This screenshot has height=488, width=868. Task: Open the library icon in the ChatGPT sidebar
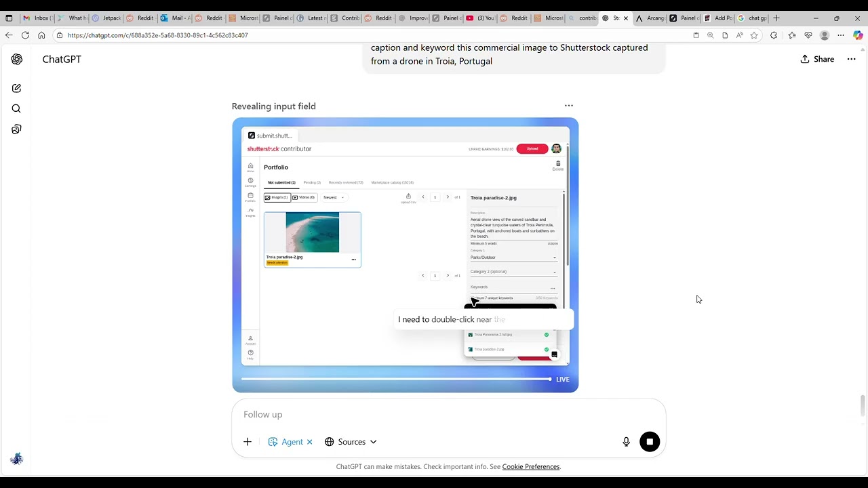pyautogui.click(x=16, y=129)
